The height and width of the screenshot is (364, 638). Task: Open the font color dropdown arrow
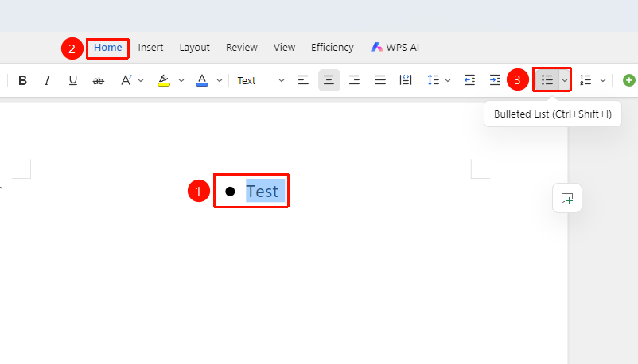click(220, 80)
